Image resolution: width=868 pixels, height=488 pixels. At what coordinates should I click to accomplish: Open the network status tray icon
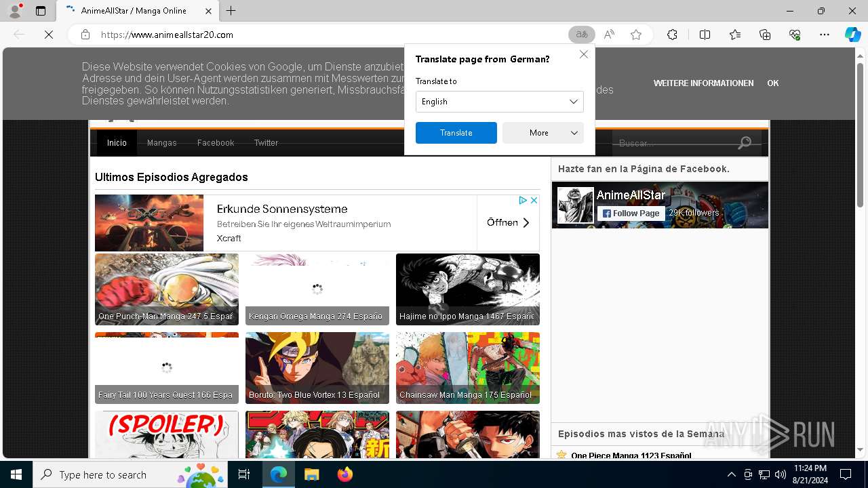[764, 474]
